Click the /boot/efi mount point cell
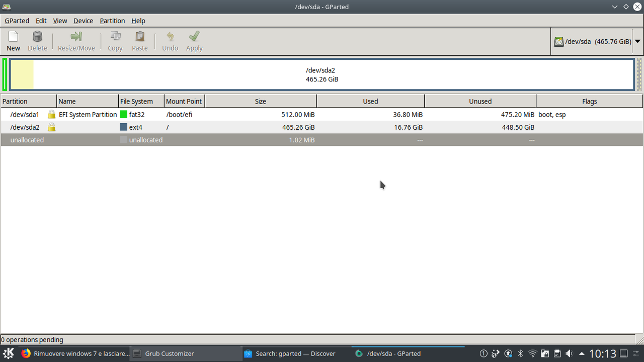This screenshot has height=362, width=644. (x=180, y=115)
